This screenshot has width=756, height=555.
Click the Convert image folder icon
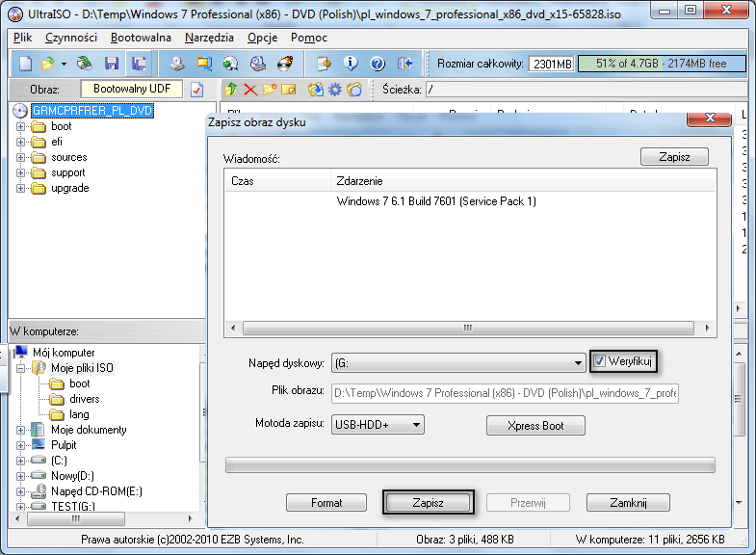204,64
